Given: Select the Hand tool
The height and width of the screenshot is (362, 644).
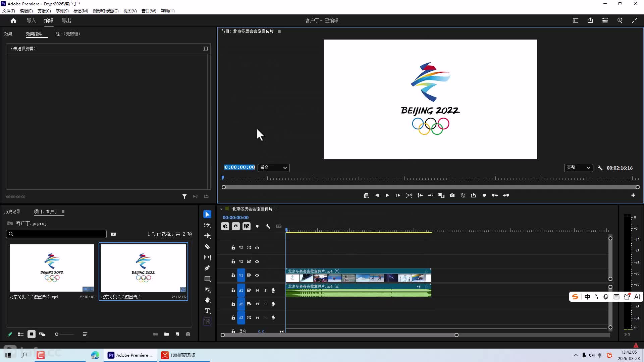Looking at the screenshot, I should pyautogui.click(x=207, y=300).
